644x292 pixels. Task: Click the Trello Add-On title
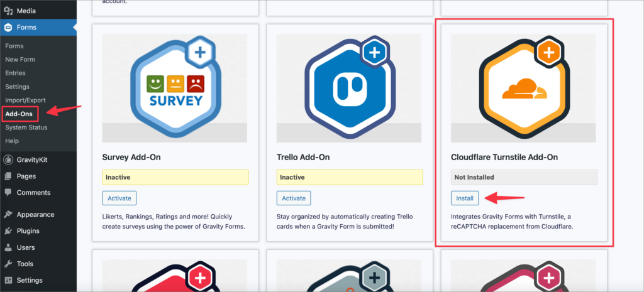303,157
